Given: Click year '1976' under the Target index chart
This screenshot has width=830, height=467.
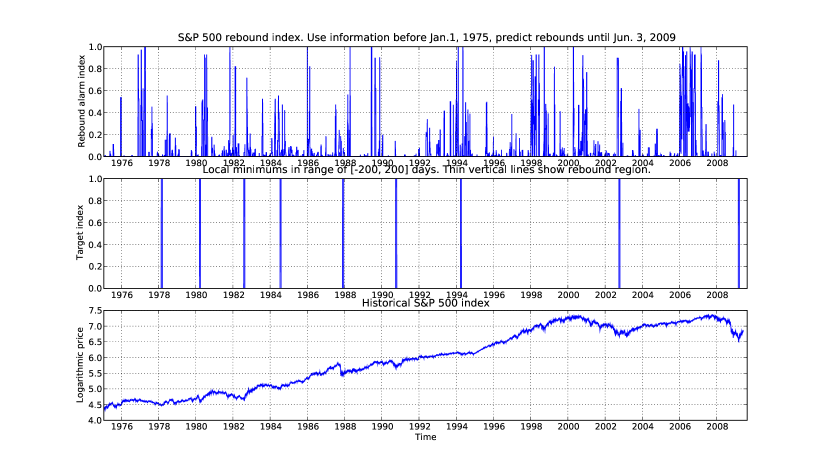Looking at the screenshot, I should point(122,295).
